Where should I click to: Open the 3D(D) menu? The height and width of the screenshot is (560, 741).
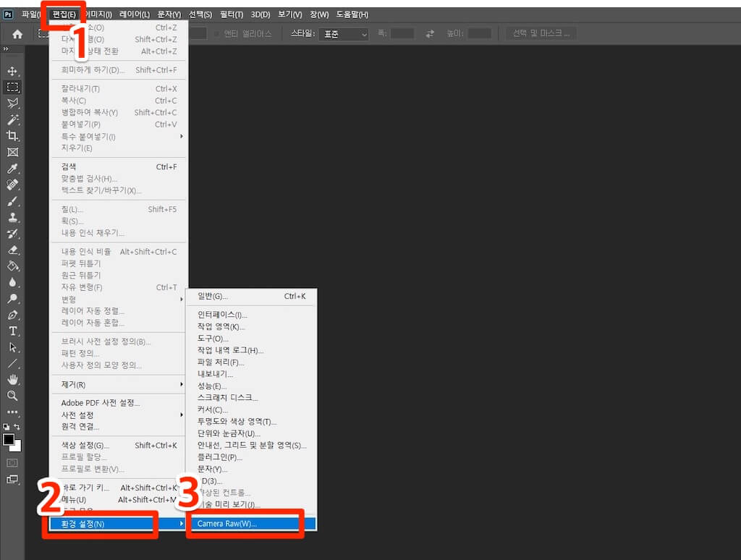261,14
